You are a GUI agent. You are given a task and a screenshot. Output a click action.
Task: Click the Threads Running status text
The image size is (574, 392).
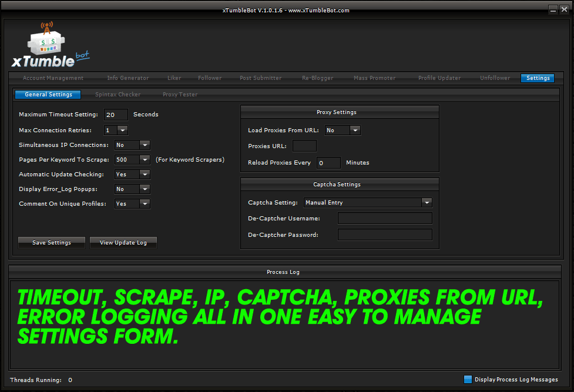tap(41, 380)
